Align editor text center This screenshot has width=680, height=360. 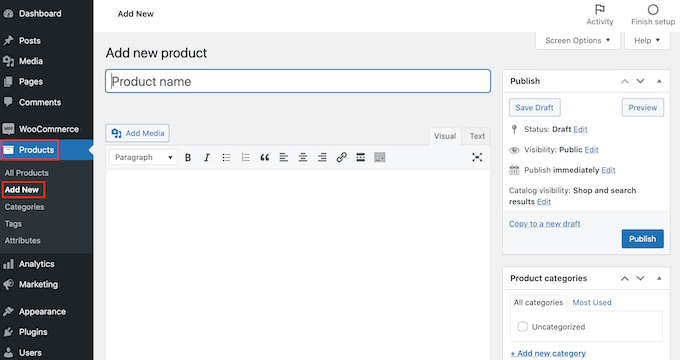click(303, 157)
